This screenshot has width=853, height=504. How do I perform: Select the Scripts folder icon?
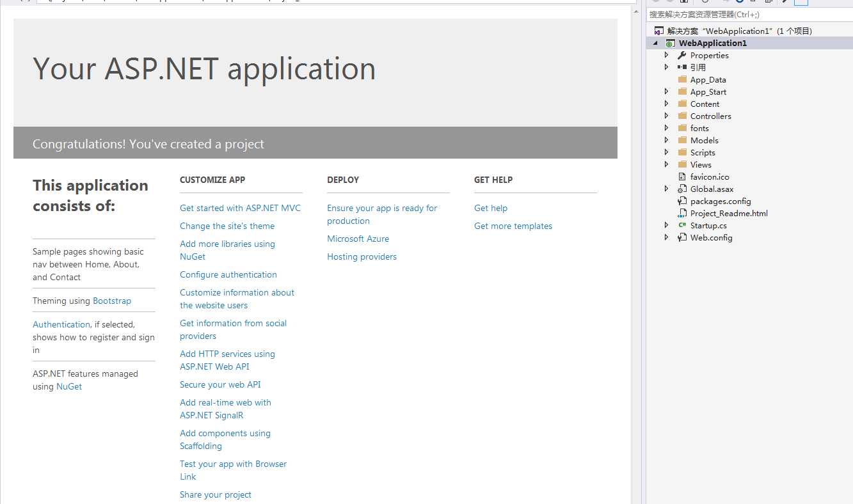[682, 153]
